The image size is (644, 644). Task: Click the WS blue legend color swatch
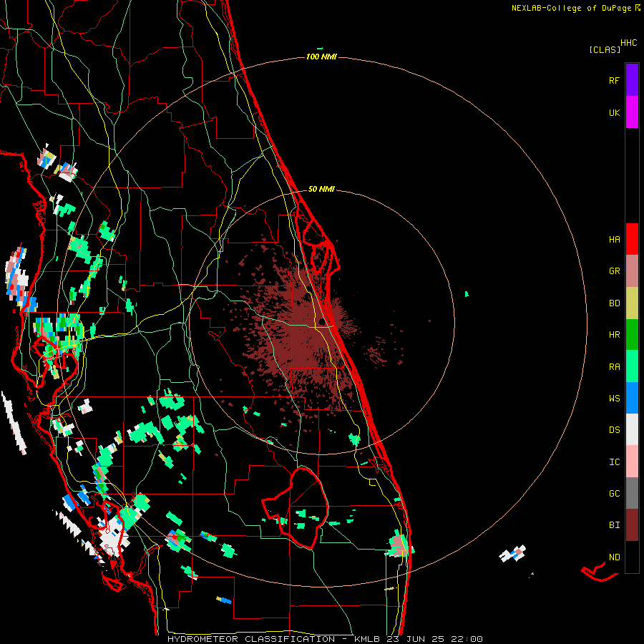(632, 398)
